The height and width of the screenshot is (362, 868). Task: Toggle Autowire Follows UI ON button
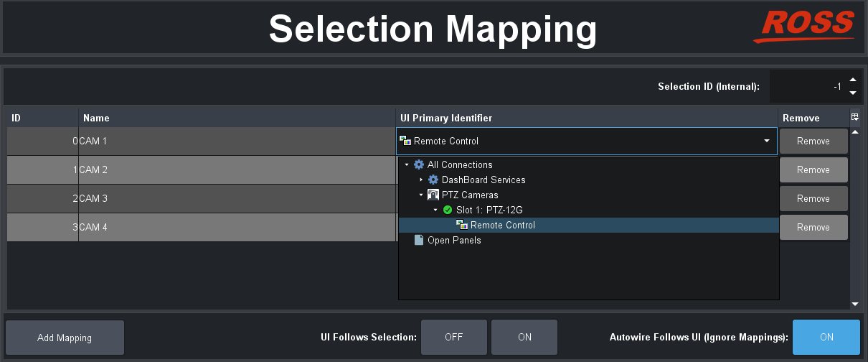point(826,338)
